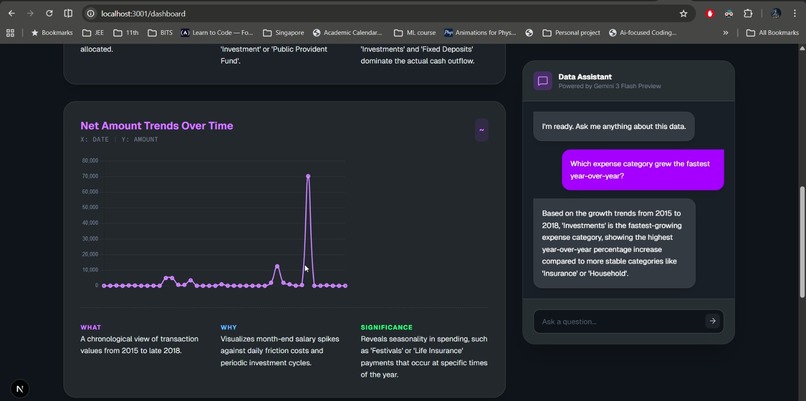Bookmark this page with the star
This screenshot has width=806, height=401.
683,14
